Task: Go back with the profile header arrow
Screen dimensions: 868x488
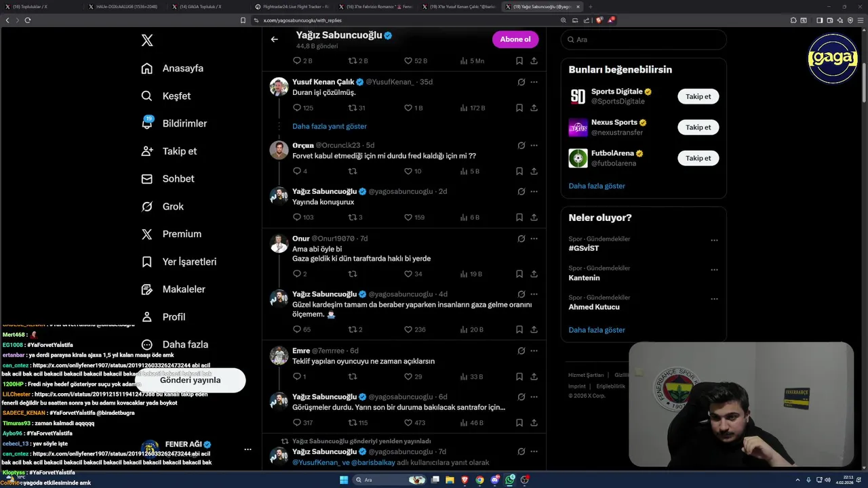Action: pyautogui.click(x=274, y=39)
